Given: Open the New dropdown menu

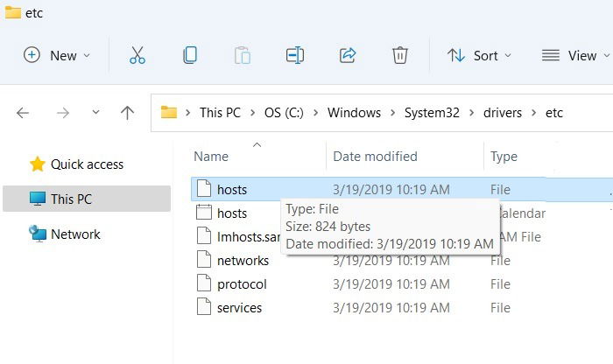Looking at the screenshot, I should [x=57, y=55].
